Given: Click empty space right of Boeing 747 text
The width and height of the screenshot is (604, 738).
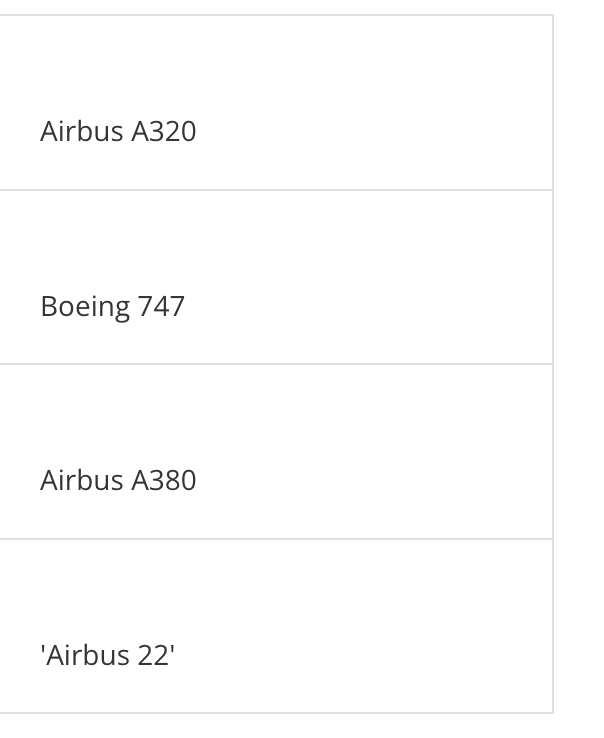Looking at the screenshot, I should point(380,306).
